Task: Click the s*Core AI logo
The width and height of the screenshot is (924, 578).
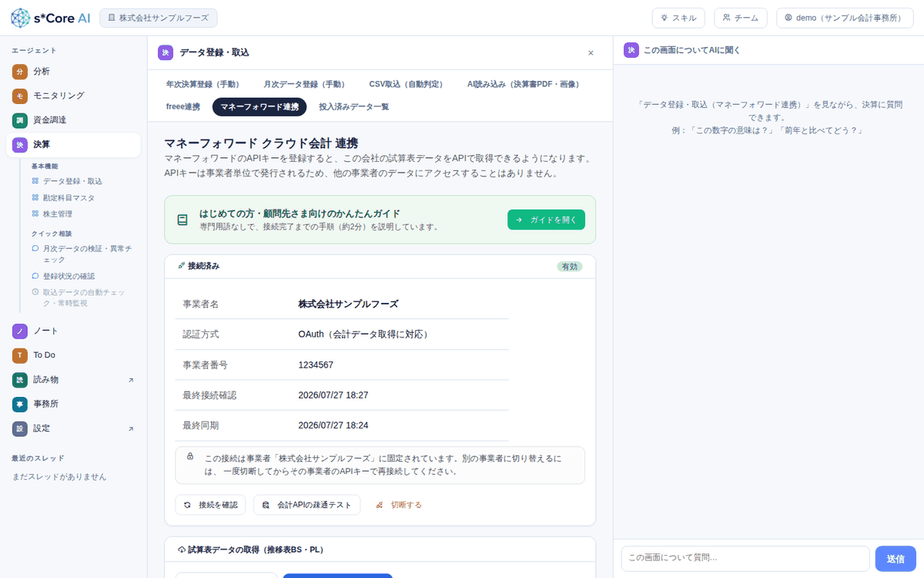Action: [50, 18]
